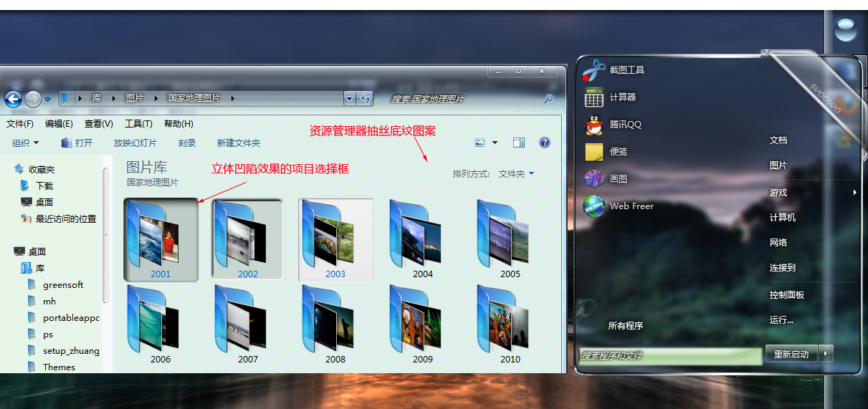The width and height of the screenshot is (868, 409).
Task: Open the 查看(V) menu
Action: 99,124
